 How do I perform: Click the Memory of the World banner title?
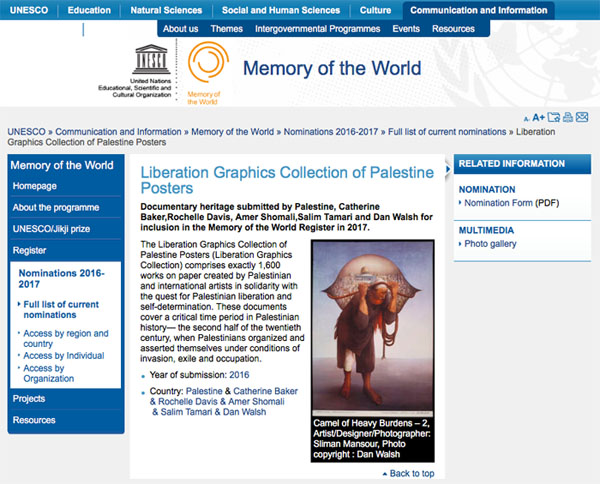[332, 68]
